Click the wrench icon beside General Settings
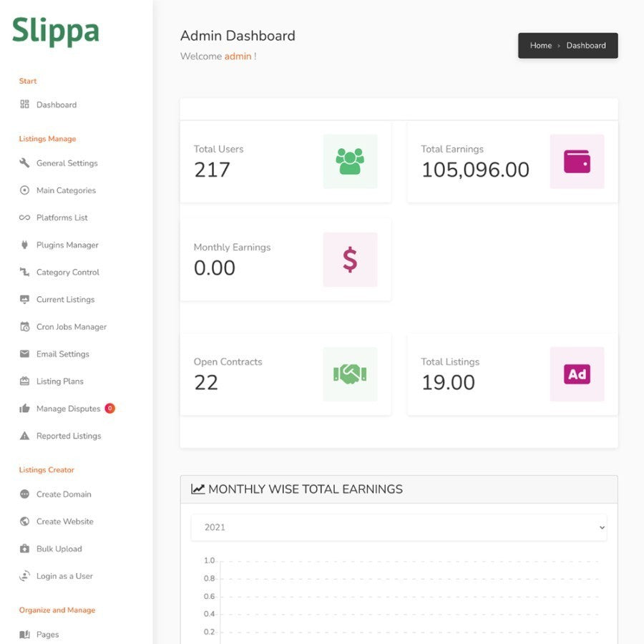 click(24, 162)
